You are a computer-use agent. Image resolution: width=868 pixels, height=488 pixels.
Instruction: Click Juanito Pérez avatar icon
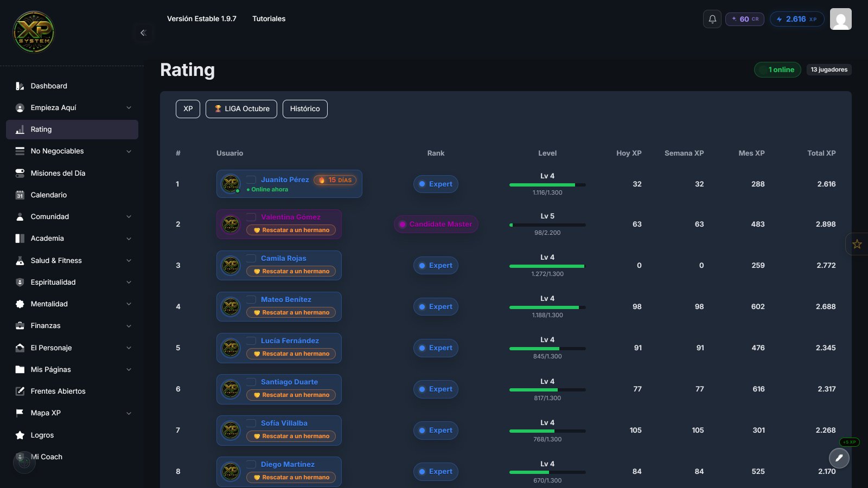click(x=231, y=184)
